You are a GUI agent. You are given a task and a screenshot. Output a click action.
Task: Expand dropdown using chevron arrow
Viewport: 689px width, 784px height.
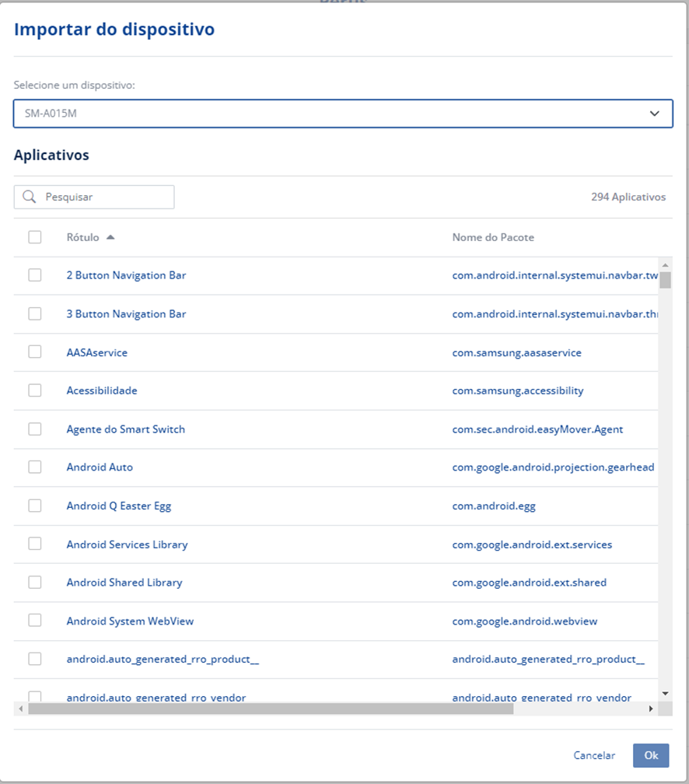point(655,114)
